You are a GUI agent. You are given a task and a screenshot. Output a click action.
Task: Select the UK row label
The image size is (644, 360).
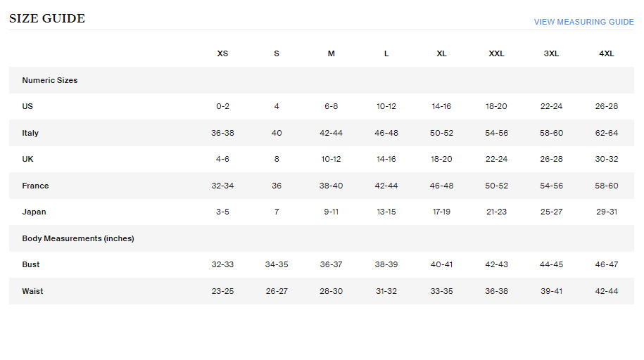(28, 159)
